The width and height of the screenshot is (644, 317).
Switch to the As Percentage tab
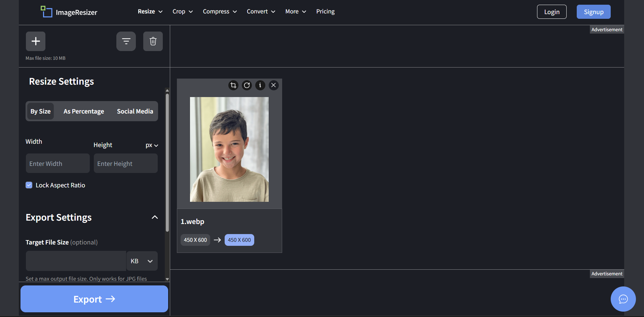pos(84,111)
